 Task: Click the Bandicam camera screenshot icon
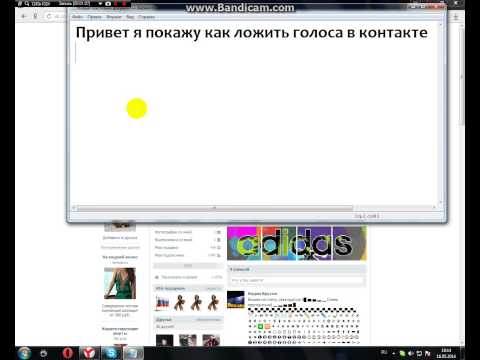(108, 4)
